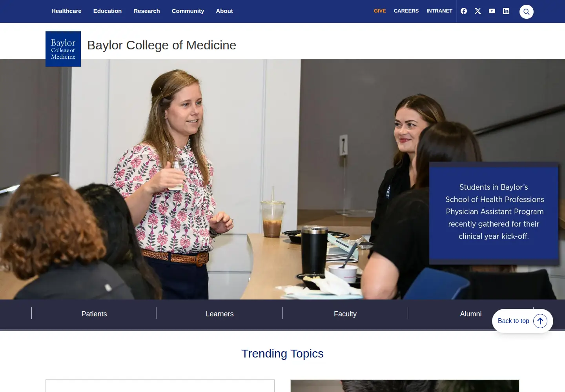This screenshot has width=565, height=392.
Task: Open the Community menu
Action: [188, 11]
